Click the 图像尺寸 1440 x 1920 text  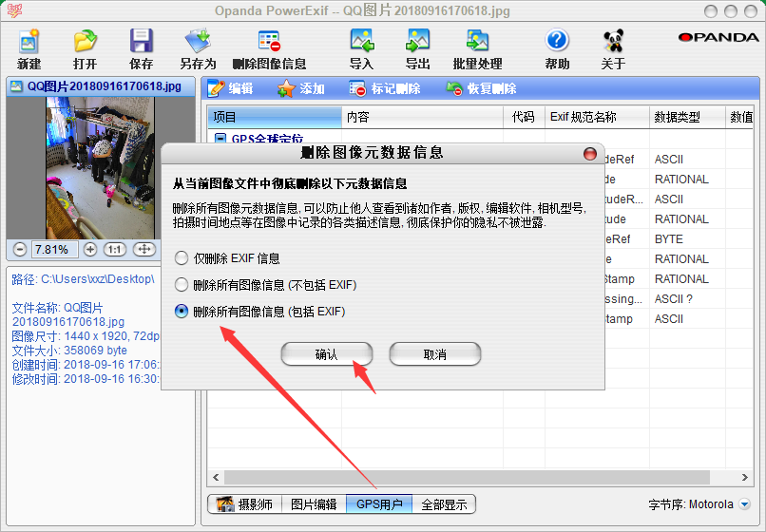coord(86,336)
